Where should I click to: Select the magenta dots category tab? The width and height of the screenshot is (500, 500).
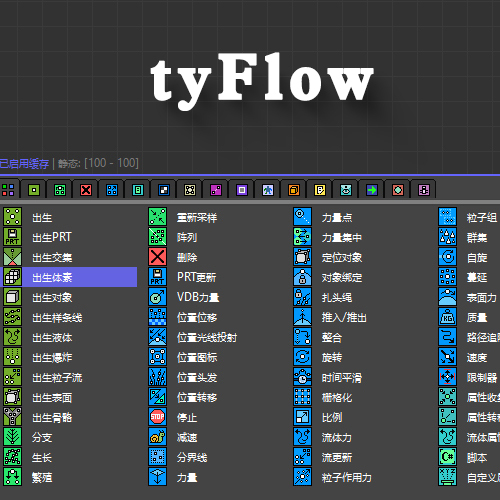tap(216, 190)
